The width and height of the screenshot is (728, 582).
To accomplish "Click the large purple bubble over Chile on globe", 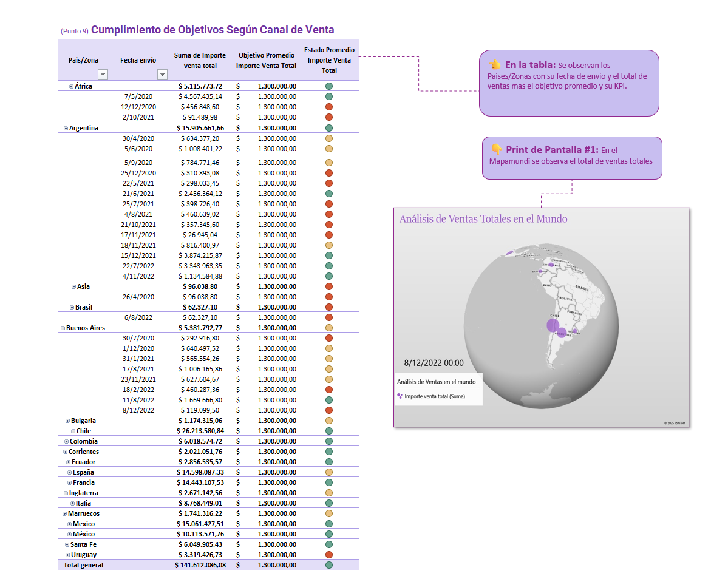I will coord(553,325).
